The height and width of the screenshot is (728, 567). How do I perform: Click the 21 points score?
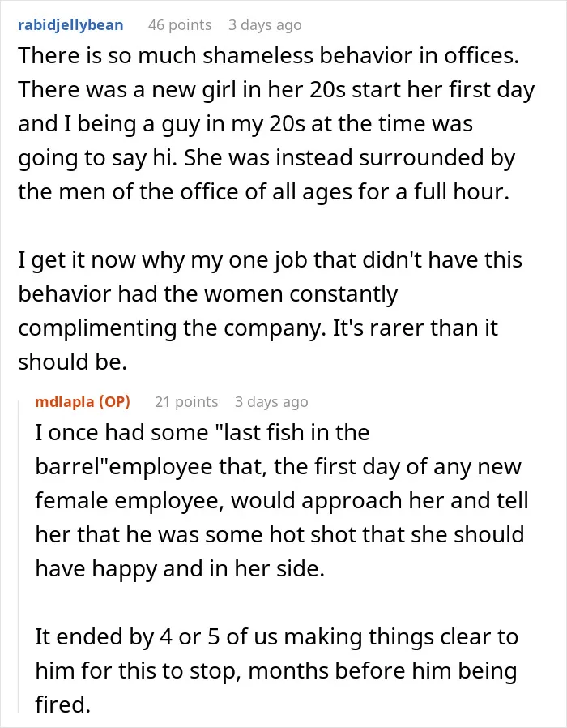coord(186,401)
